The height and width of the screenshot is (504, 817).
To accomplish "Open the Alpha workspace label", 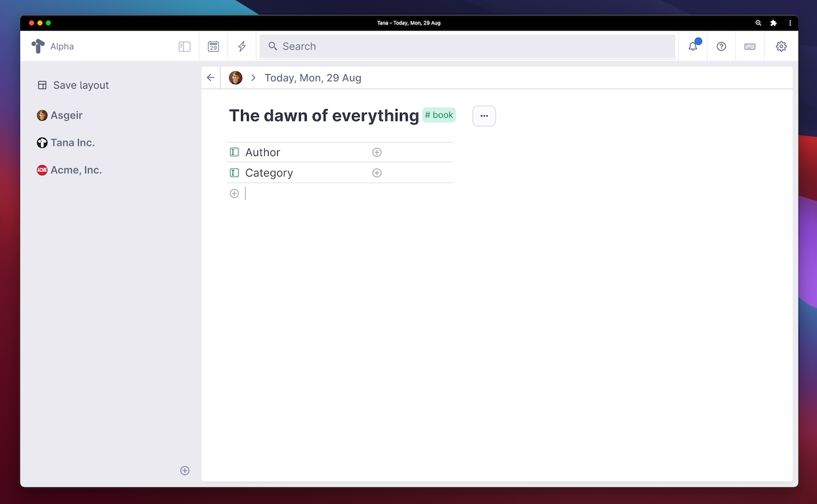I will (x=62, y=47).
